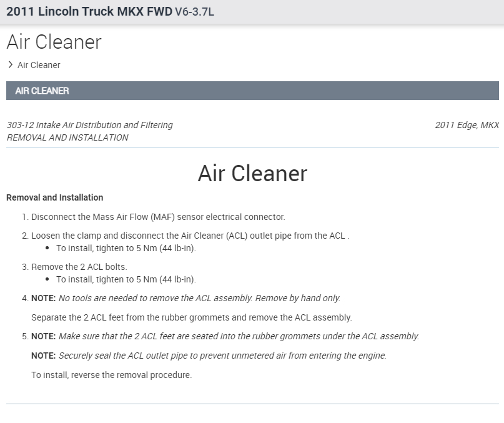
Task: Click the V6-3.7L engine label
Action: pos(194,12)
